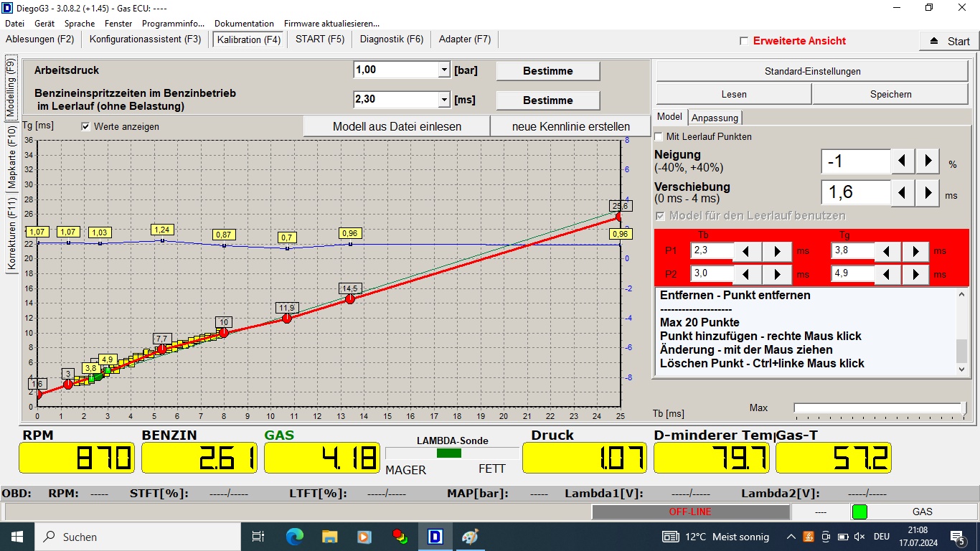Increase Verschiebung with right arrow
980x551 pixels.
(928, 192)
